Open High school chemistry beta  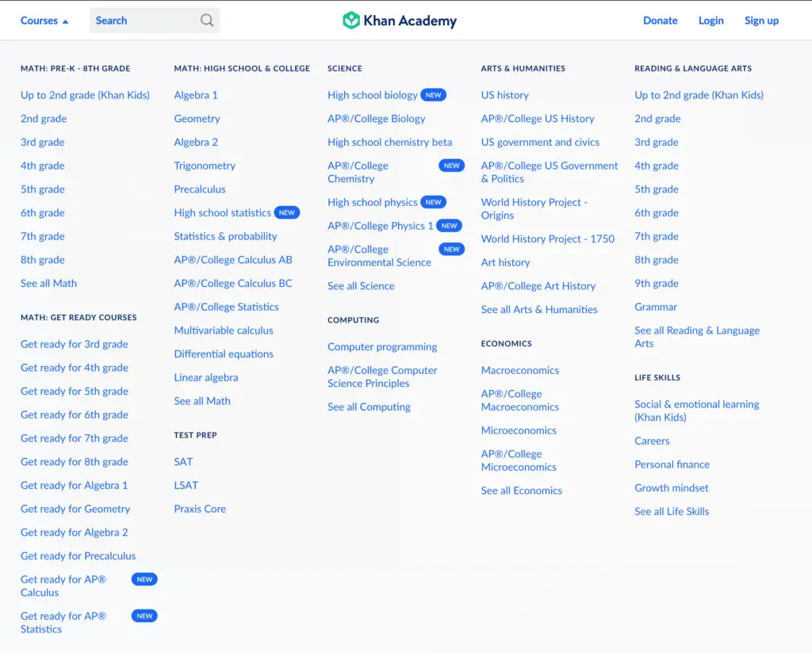coord(390,143)
